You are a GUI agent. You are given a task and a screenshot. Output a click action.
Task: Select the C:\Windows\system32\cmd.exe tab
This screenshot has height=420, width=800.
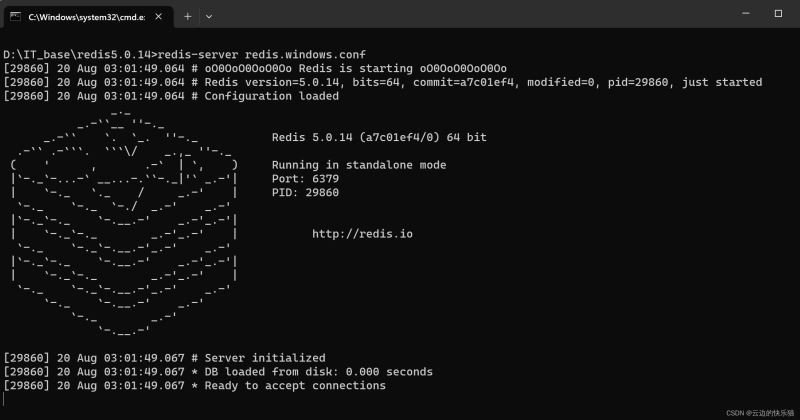click(x=85, y=16)
